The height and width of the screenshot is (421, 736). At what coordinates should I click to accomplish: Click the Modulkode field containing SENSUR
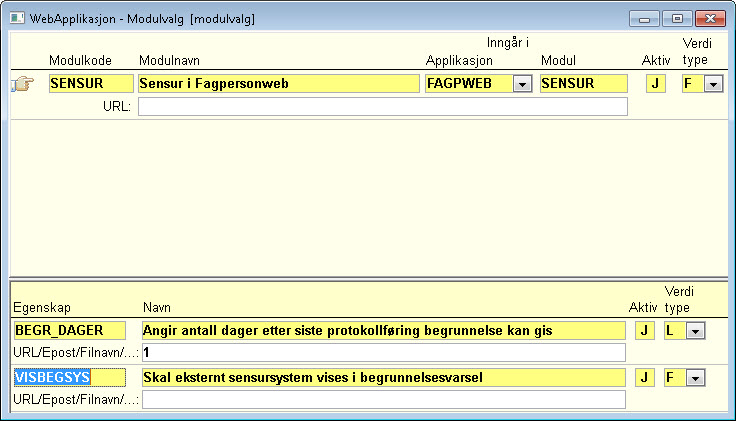tap(91, 84)
